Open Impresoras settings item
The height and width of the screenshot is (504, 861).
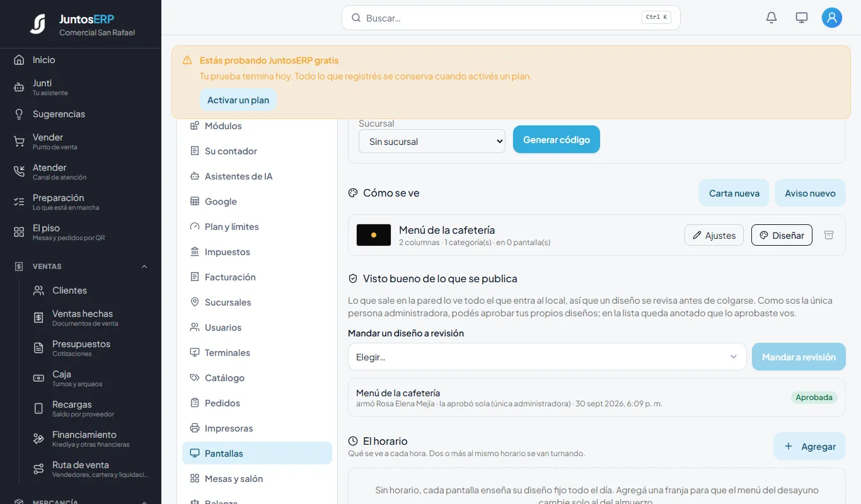coord(257,428)
